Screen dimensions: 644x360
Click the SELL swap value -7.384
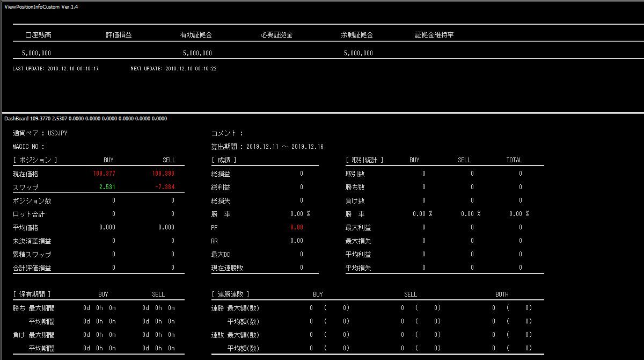[x=164, y=187]
